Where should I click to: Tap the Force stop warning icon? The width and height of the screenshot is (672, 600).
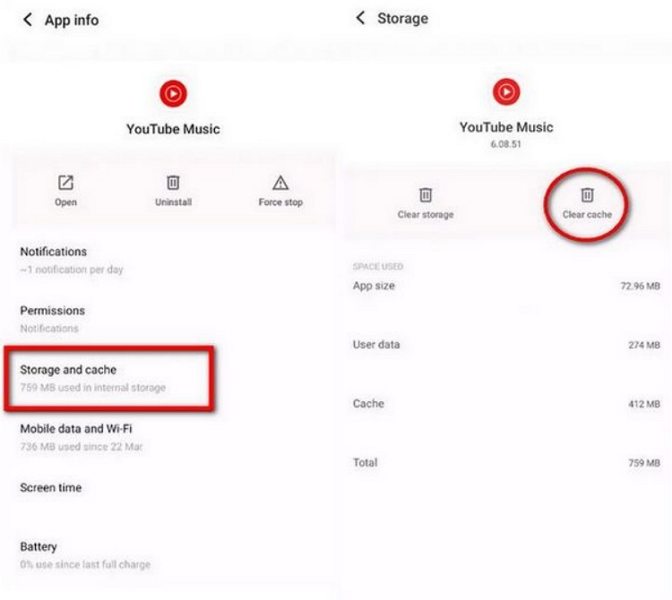tap(281, 183)
